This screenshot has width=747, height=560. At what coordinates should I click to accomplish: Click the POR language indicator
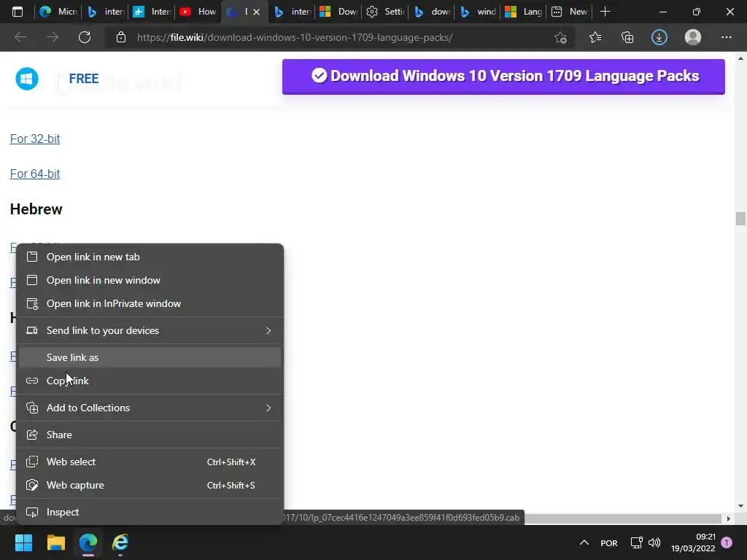[609, 542]
